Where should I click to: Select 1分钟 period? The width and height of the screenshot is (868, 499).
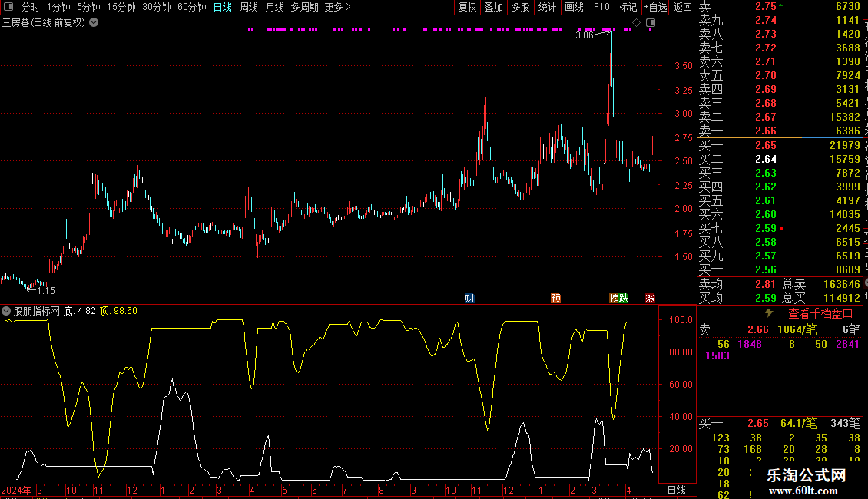pyautogui.click(x=58, y=7)
